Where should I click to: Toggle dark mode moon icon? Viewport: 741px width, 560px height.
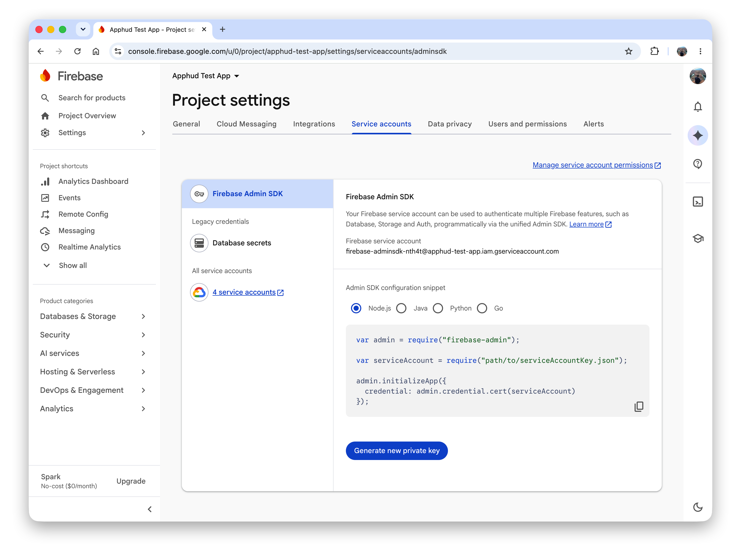(x=698, y=507)
